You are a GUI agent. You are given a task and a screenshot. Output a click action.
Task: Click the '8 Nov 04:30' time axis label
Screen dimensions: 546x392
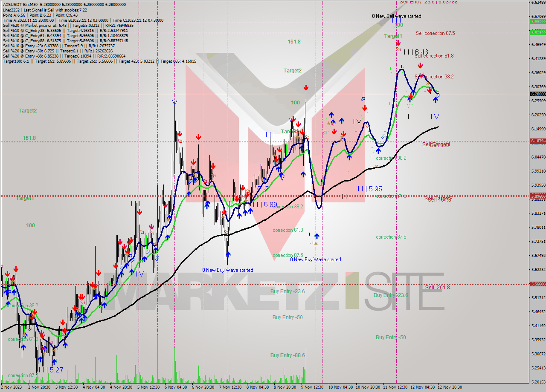click(x=258, y=387)
